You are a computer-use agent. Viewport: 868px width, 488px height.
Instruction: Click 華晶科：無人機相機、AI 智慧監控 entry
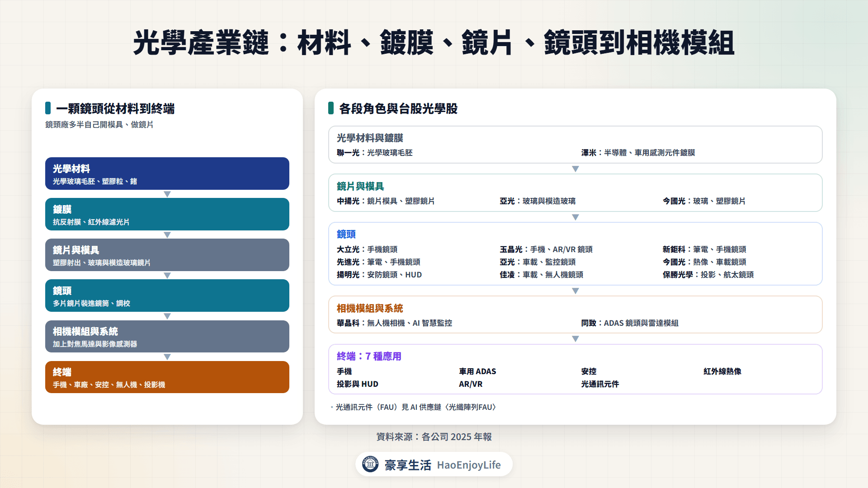[x=394, y=323]
